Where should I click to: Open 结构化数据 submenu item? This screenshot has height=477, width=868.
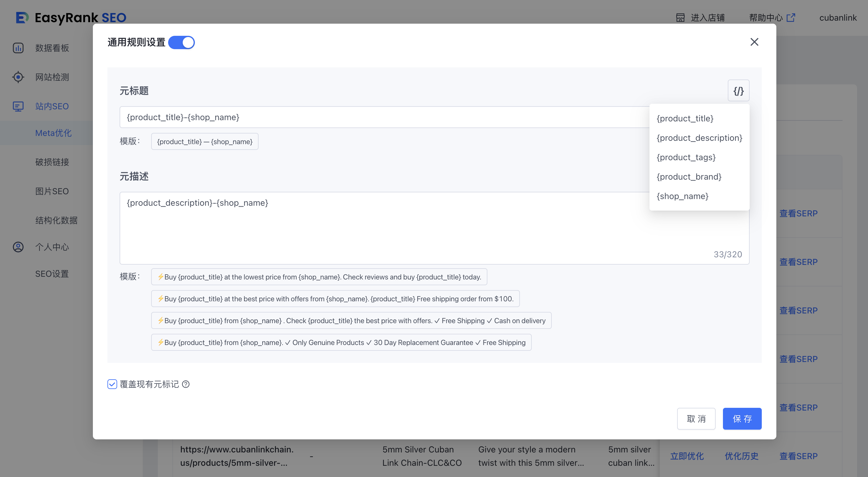pyautogui.click(x=56, y=220)
